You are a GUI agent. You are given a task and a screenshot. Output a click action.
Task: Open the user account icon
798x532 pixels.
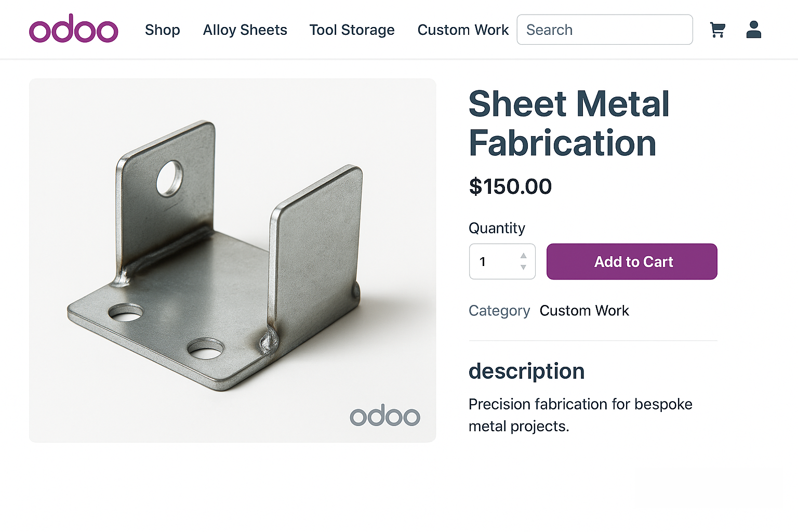pos(753,30)
